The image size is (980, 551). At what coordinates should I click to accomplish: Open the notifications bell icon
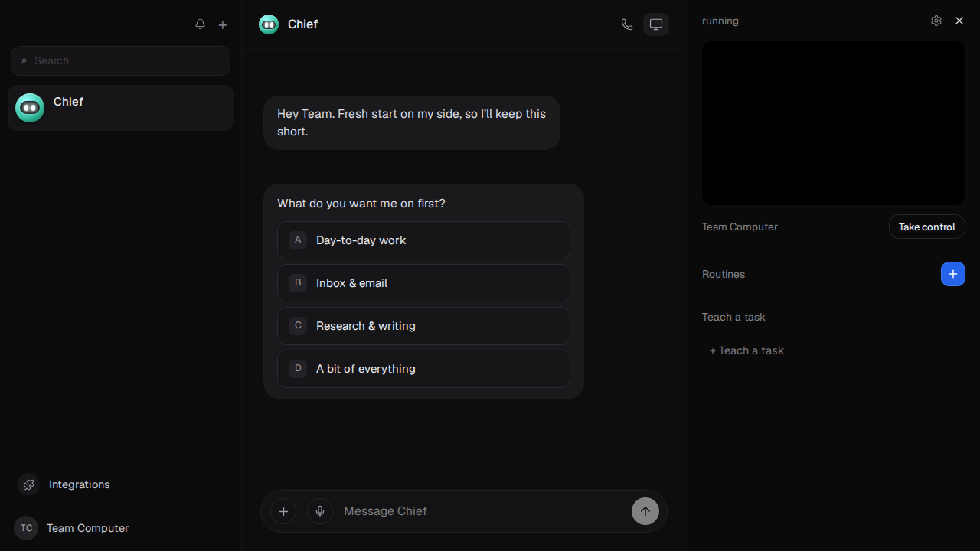coord(200,24)
